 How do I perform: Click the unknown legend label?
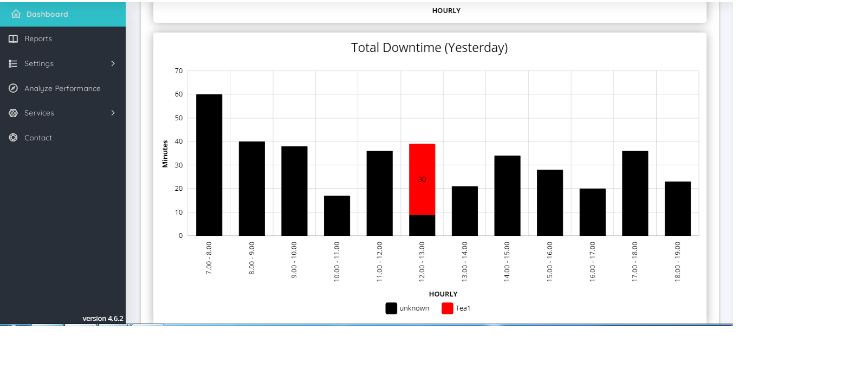[414, 308]
